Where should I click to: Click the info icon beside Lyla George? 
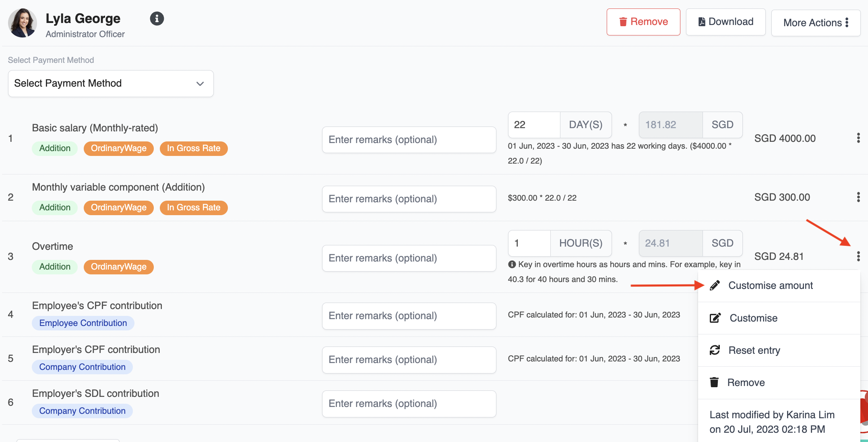click(157, 19)
